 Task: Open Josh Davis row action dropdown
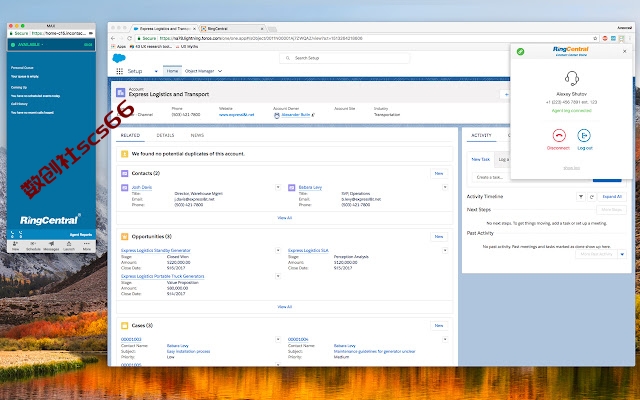point(278,187)
